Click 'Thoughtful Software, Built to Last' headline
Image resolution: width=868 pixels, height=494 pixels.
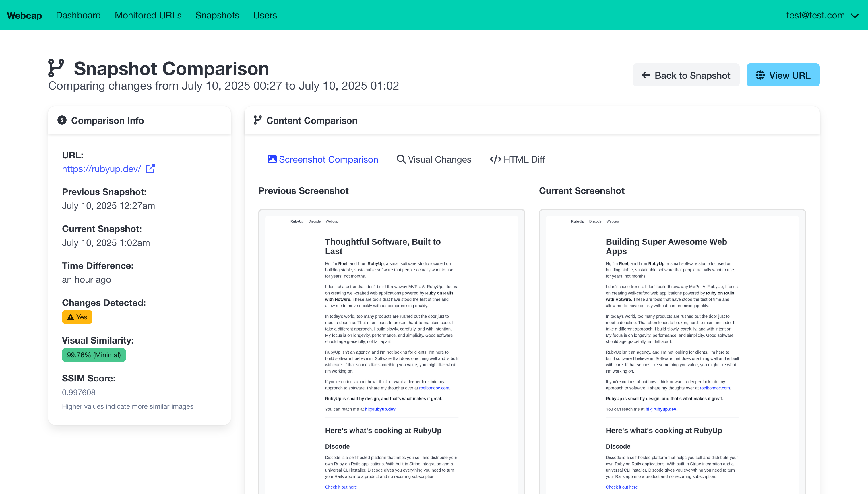tap(383, 246)
